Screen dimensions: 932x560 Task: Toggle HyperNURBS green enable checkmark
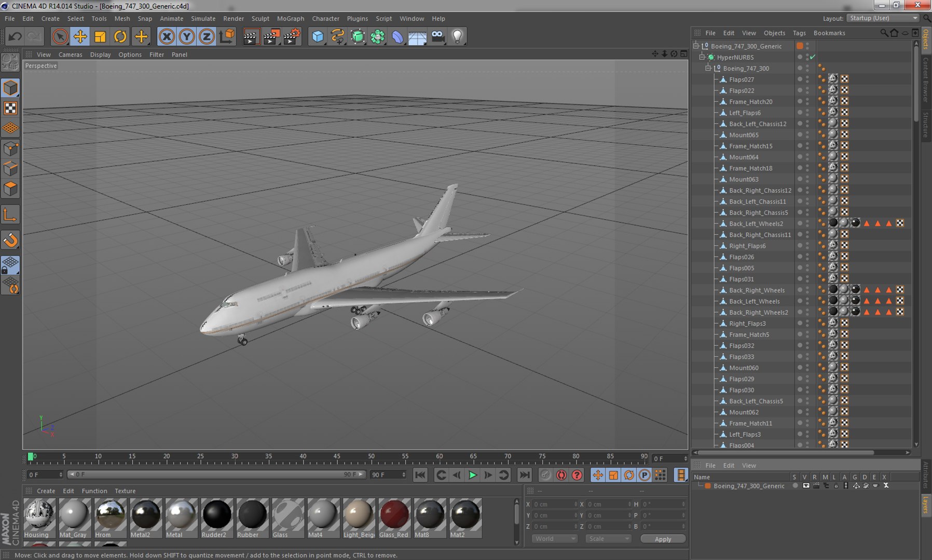click(813, 57)
